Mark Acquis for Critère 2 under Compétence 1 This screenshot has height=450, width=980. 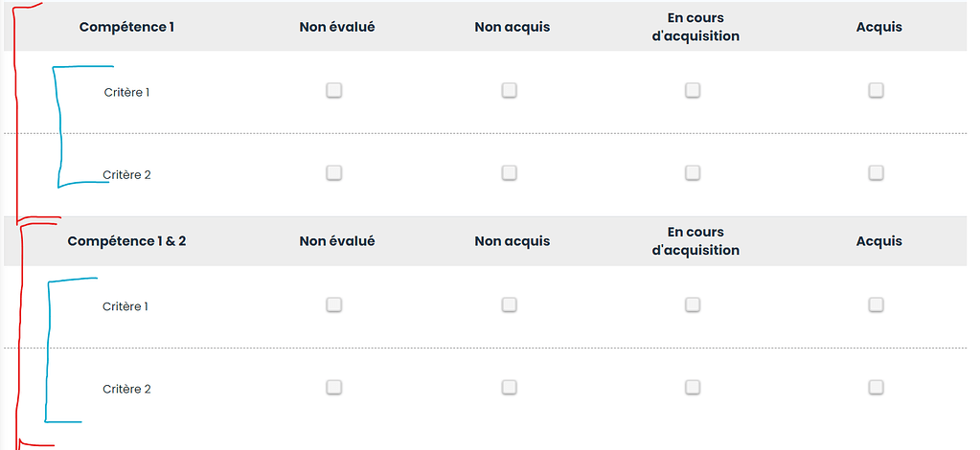coord(876,173)
